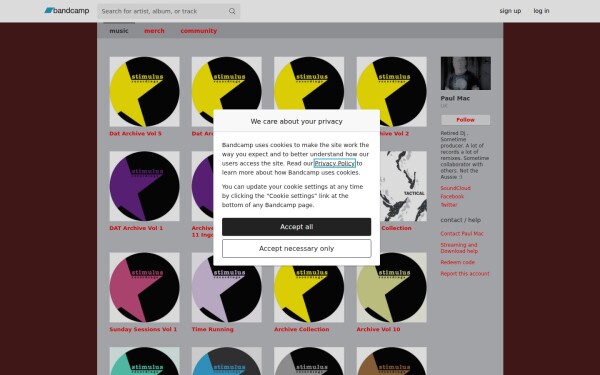The height and width of the screenshot is (375, 600).
Task: Open the Archive Vol 10 title link
Action: coord(378,329)
